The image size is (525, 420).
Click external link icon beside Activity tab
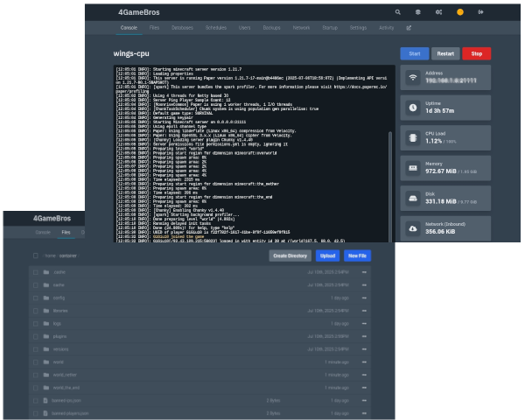click(x=408, y=28)
